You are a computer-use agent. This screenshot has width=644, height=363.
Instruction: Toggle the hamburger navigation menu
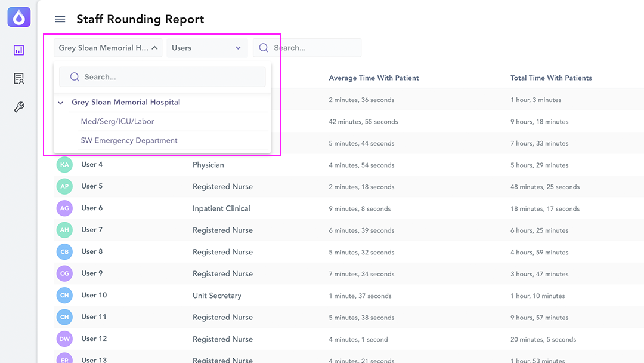[x=60, y=19]
